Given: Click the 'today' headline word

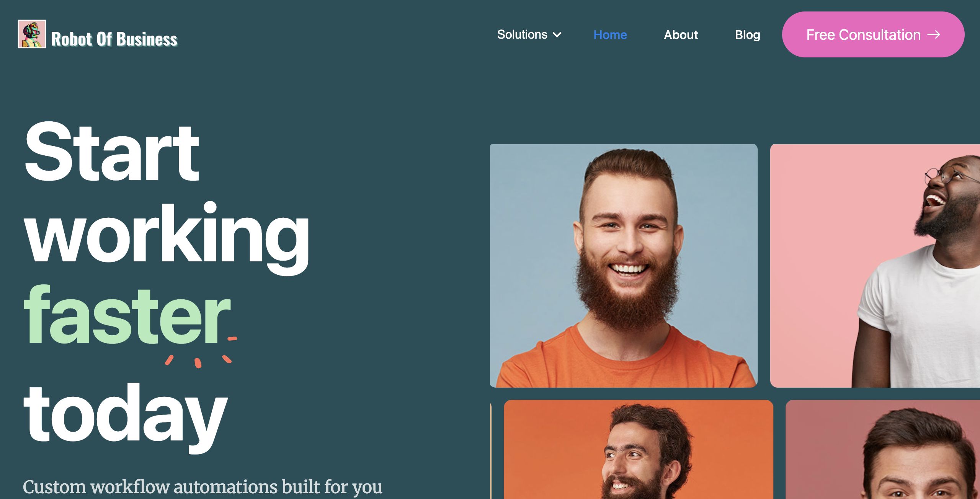Looking at the screenshot, I should point(126,418).
